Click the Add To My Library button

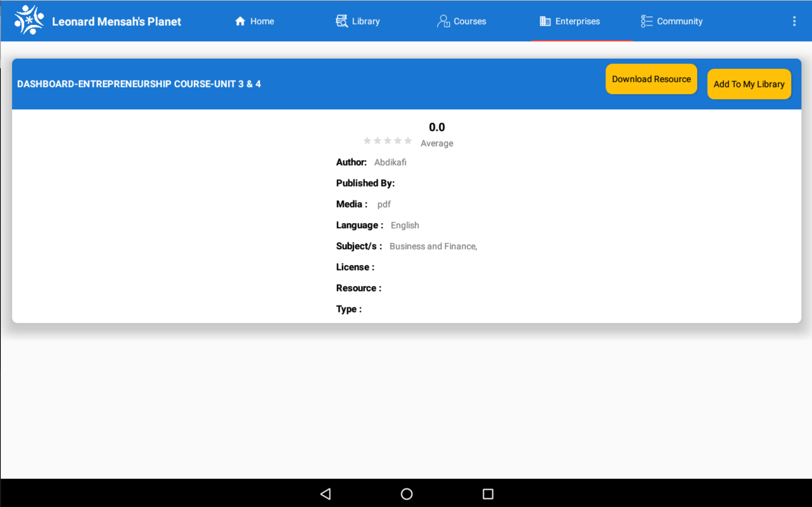(749, 84)
